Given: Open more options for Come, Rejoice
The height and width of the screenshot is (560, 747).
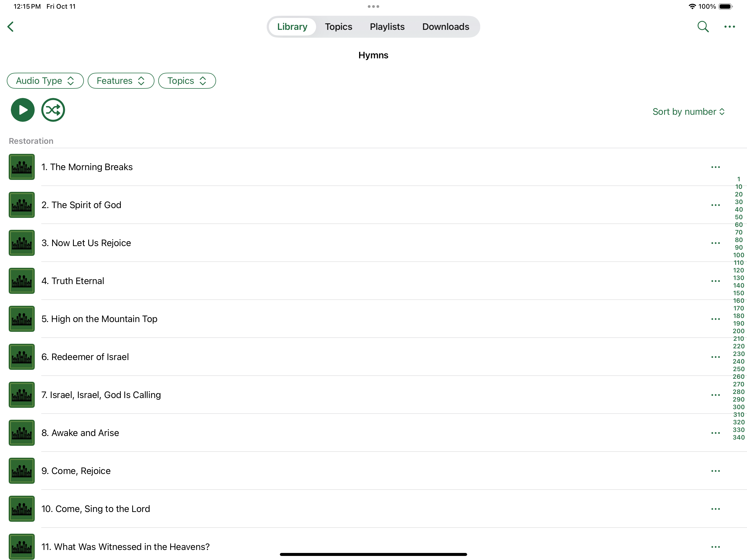Looking at the screenshot, I should (x=715, y=471).
